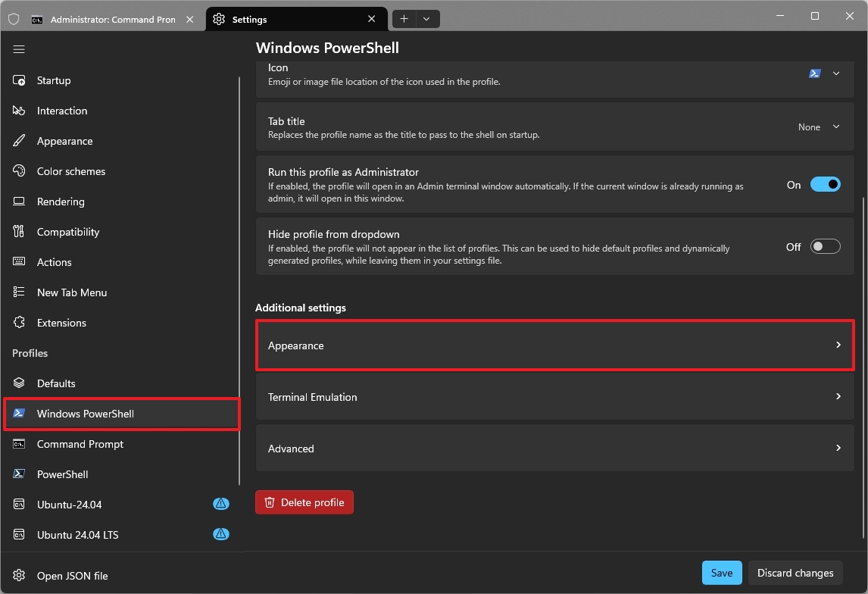Image resolution: width=868 pixels, height=594 pixels.
Task: Click the Actions keyboard icon
Action: pos(20,262)
